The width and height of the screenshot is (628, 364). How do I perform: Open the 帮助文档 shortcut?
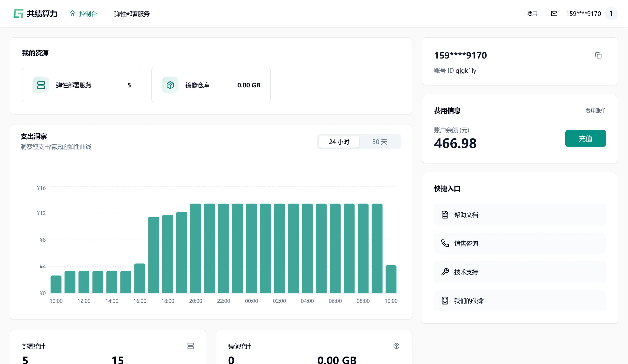coord(520,214)
